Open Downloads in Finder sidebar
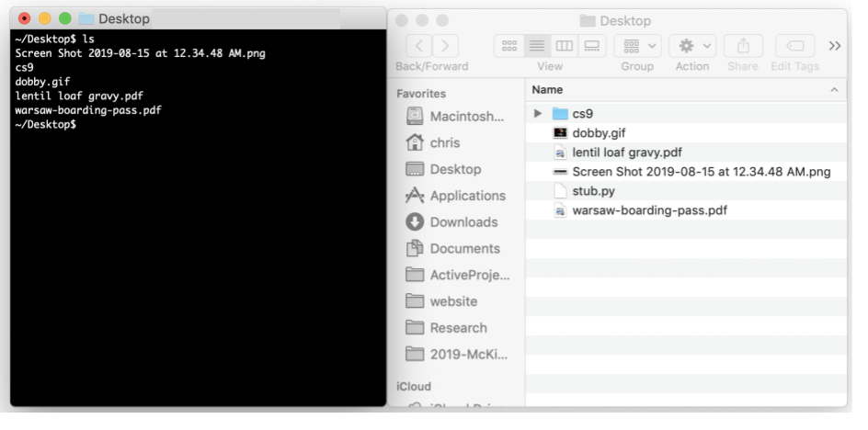Image resolution: width=868 pixels, height=430 pixels. (451, 222)
